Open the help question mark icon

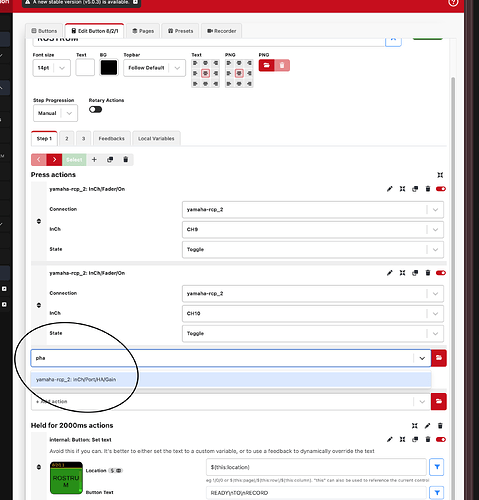coord(453,3)
